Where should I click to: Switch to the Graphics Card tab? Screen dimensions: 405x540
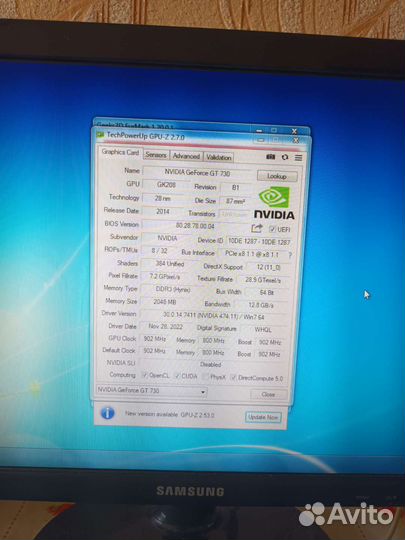(x=120, y=152)
